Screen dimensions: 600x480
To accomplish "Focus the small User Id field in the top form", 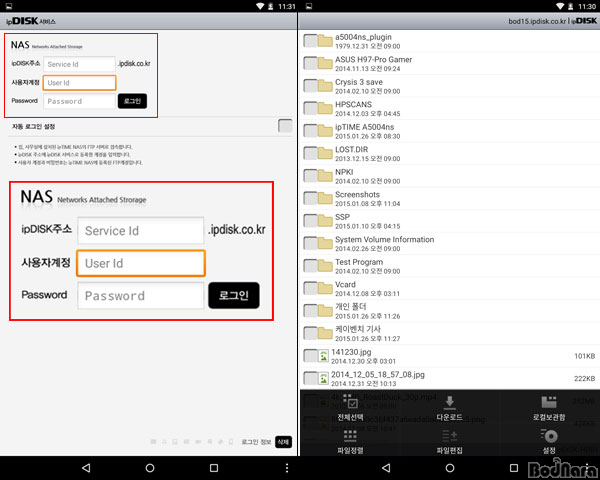I will (x=79, y=83).
